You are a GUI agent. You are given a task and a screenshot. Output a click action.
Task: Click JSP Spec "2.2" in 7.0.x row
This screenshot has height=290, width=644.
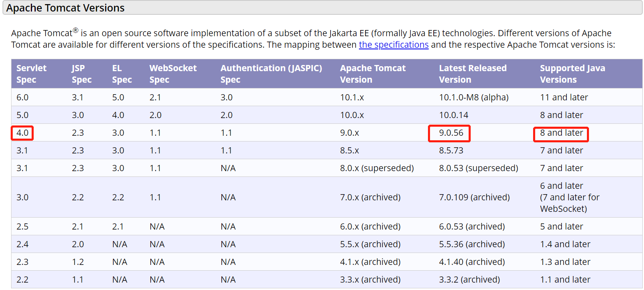pyautogui.click(x=78, y=197)
